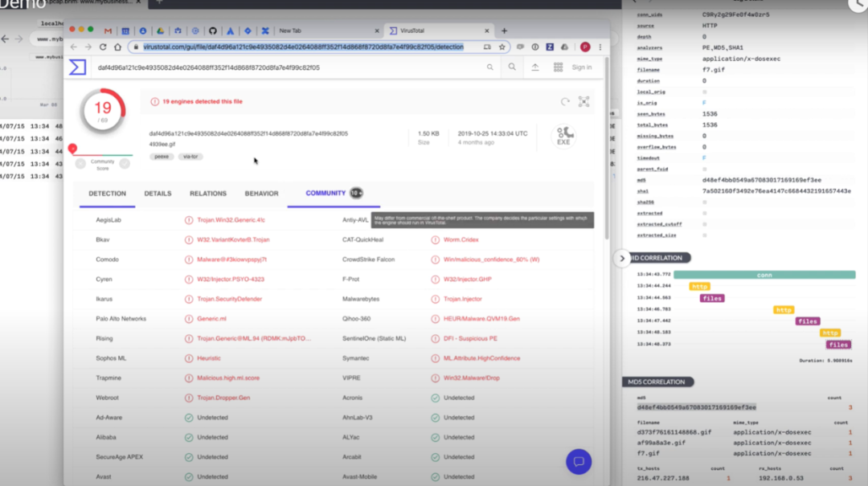Screen dimensions: 868x486
Task: Open a new browser tab with plus
Action: tap(504, 31)
